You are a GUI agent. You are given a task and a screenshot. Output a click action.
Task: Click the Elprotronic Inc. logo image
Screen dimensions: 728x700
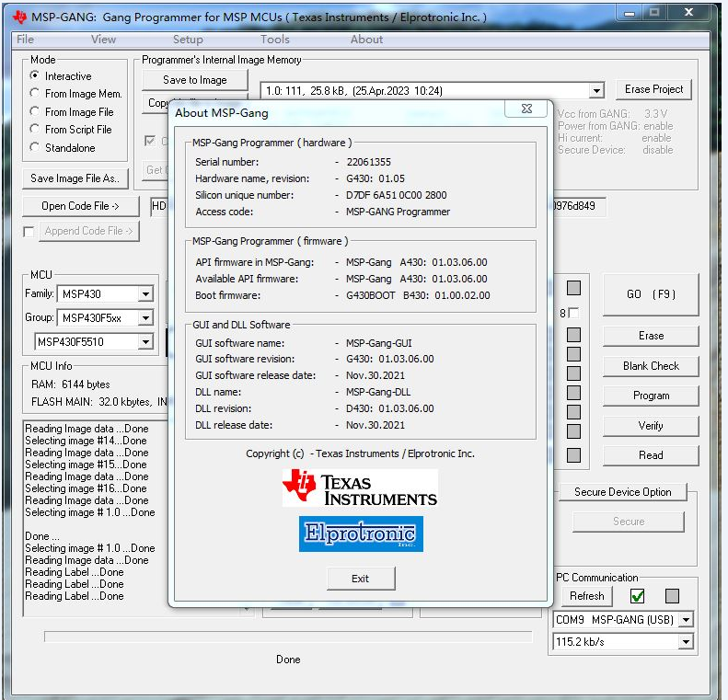pyautogui.click(x=361, y=534)
